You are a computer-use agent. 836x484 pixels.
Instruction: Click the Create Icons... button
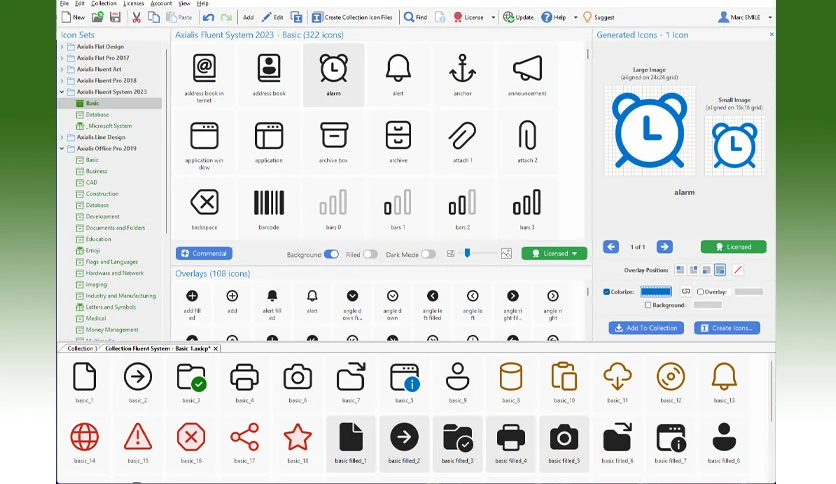[727, 328]
